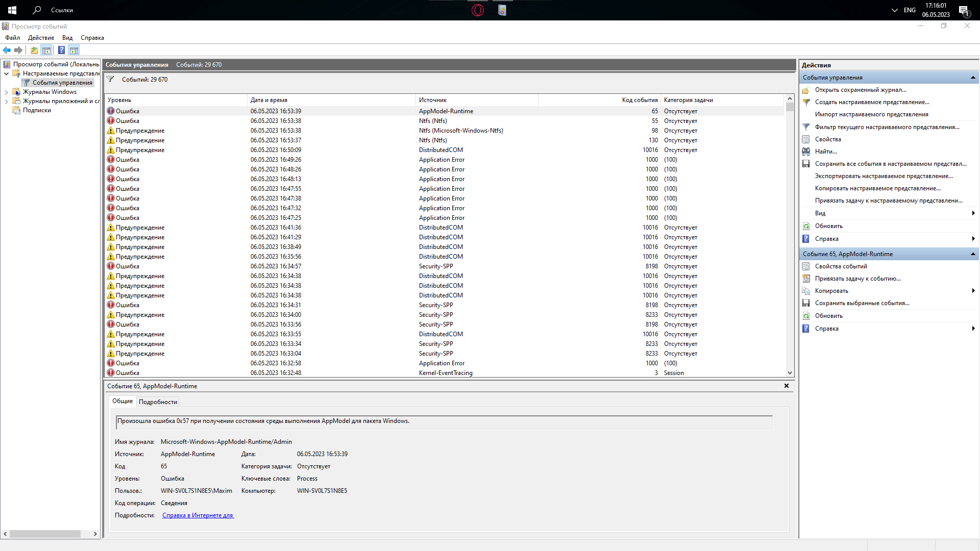Click the error icon in the 16:53:38 Ntfs row
Image resolution: width=980 pixels, height=551 pixels.
(111, 121)
